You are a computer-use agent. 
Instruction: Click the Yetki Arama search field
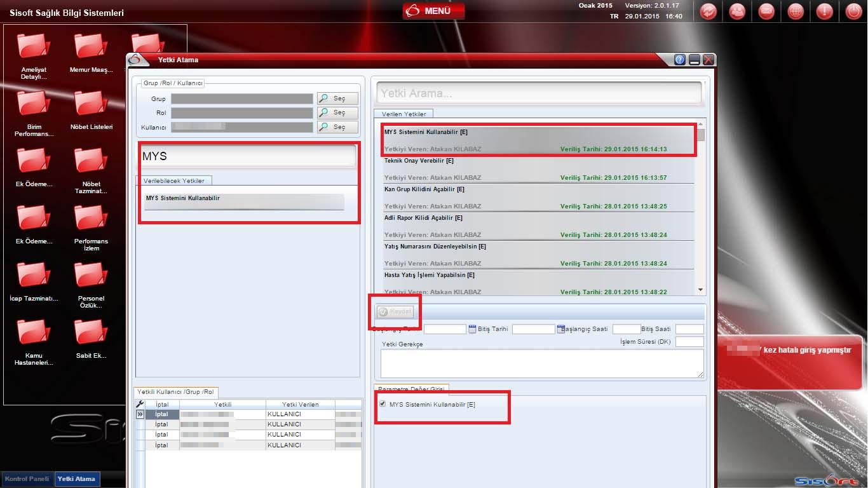pos(539,93)
